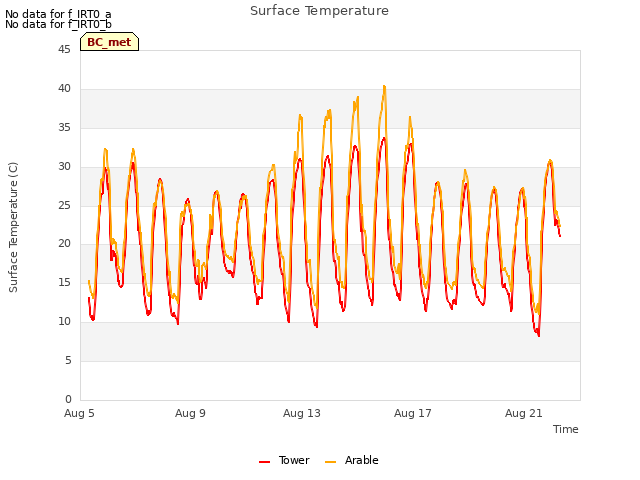Click the 30 y-axis tick label
The width and height of the screenshot is (640, 480).
[64, 167]
